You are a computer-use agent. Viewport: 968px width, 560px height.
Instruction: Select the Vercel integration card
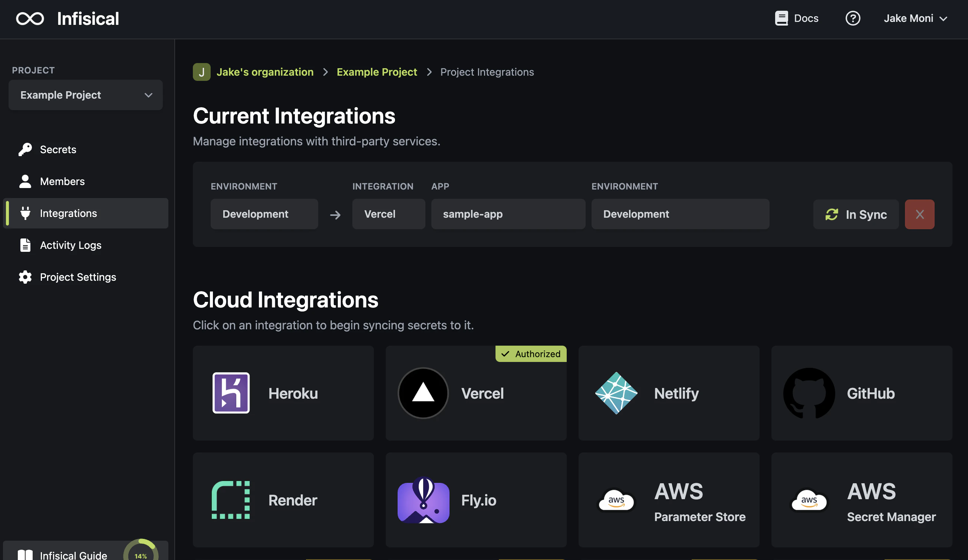tap(476, 393)
